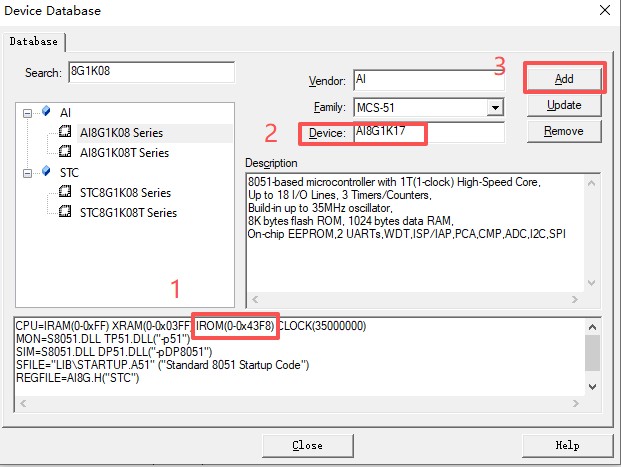Select the STC vendor label in tree
The image size is (621, 467).
tap(69, 173)
